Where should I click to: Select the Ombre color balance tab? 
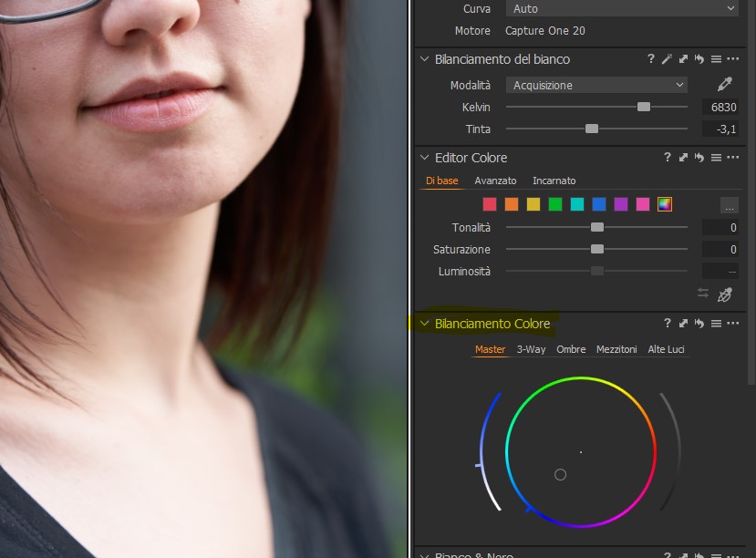[x=571, y=349]
